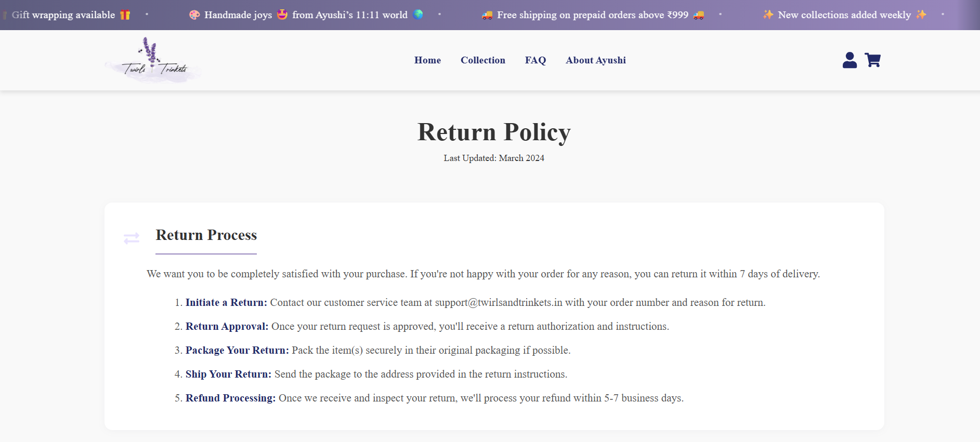980x442 pixels.
Task: Click the sparkles emoji before 'New collections'
Action: coord(768,15)
